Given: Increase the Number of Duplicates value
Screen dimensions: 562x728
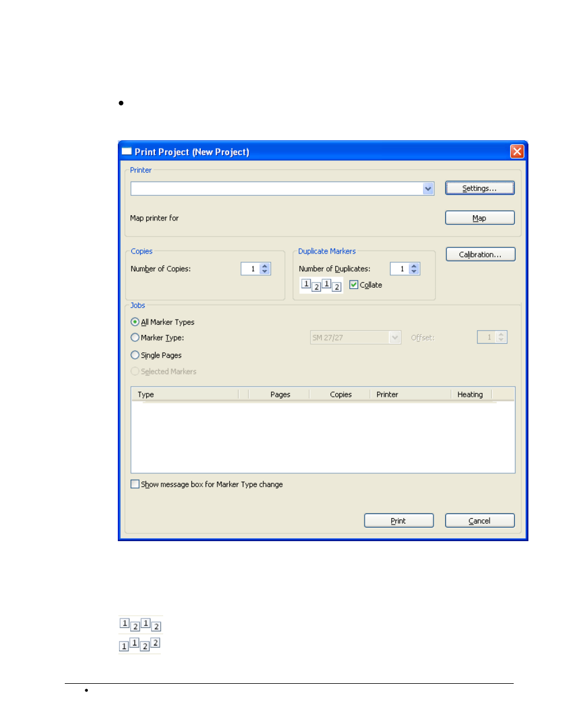Looking at the screenshot, I should coord(414,266).
